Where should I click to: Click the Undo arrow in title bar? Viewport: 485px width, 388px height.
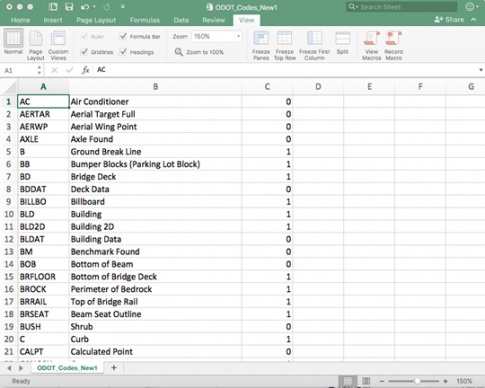pos(85,7)
